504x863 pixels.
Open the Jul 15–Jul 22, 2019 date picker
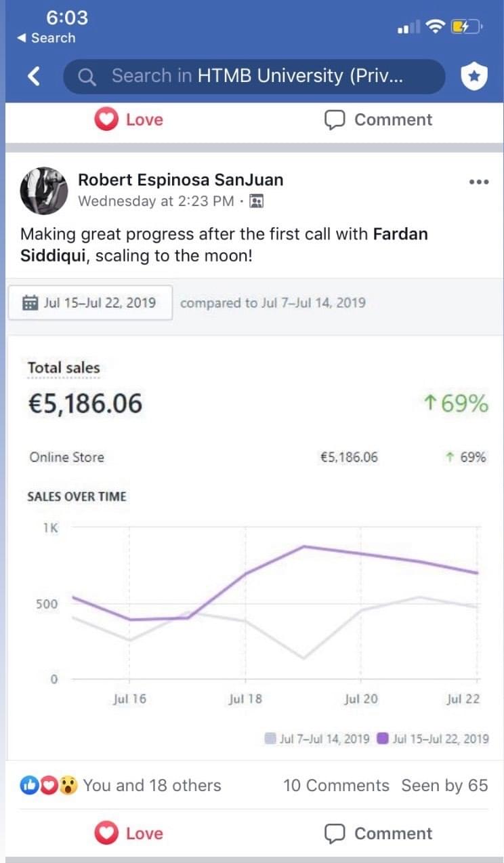point(91,303)
